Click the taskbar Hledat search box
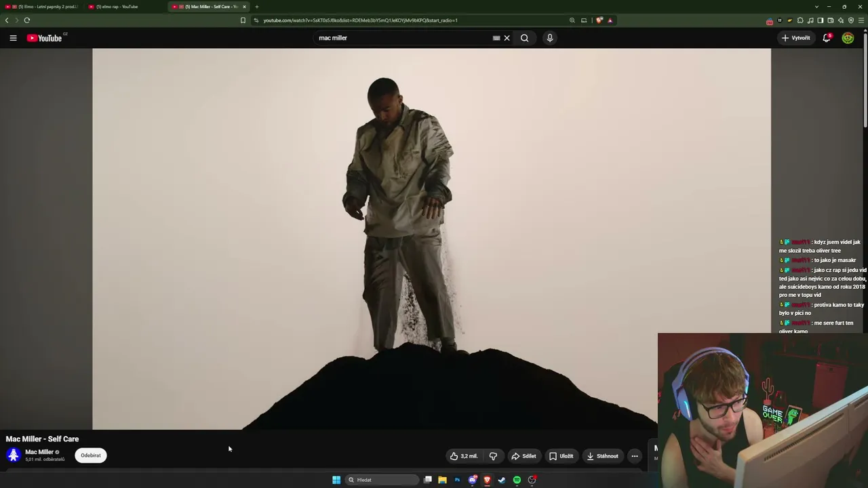Image resolution: width=868 pixels, height=488 pixels. [382, 480]
